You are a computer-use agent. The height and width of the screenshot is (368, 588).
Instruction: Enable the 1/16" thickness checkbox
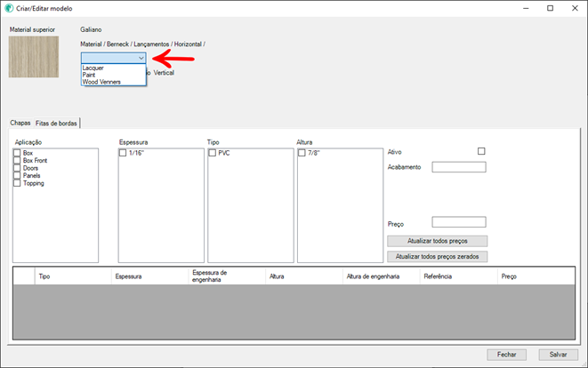123,153
